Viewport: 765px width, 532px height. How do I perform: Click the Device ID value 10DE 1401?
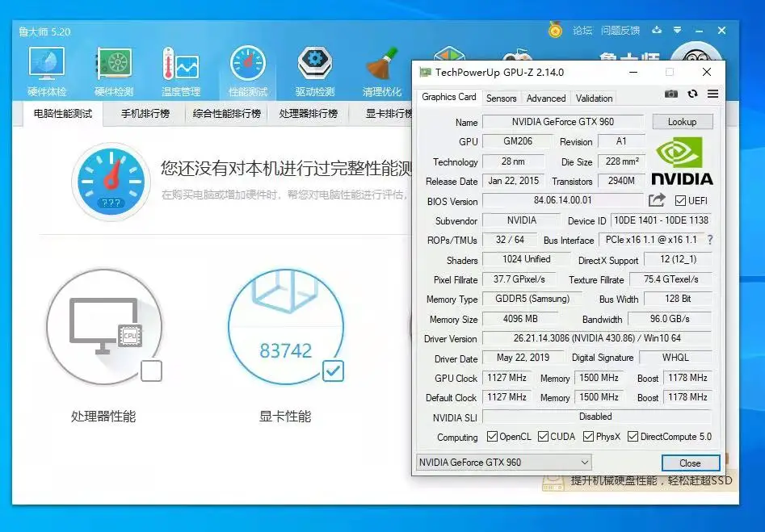[x=661, y=220]
